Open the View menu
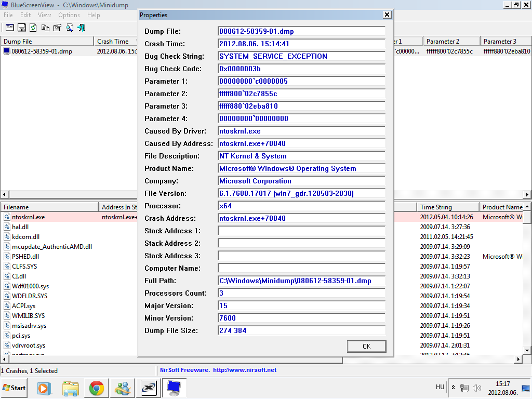This screenshot has height=399, width=532. tap(45, 15)
